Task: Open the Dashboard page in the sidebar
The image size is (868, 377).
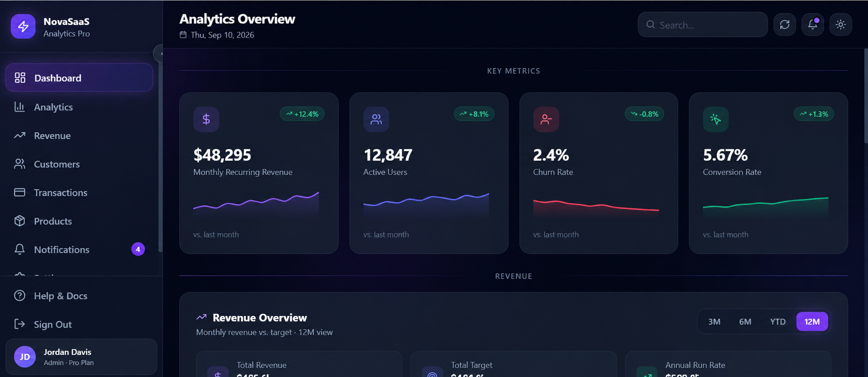Action: [79, 78]
